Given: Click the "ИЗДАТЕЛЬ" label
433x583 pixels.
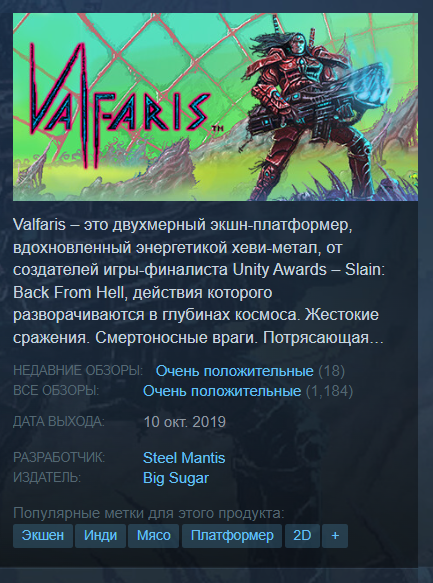Looking at the screenshot, I should point(47,477).
